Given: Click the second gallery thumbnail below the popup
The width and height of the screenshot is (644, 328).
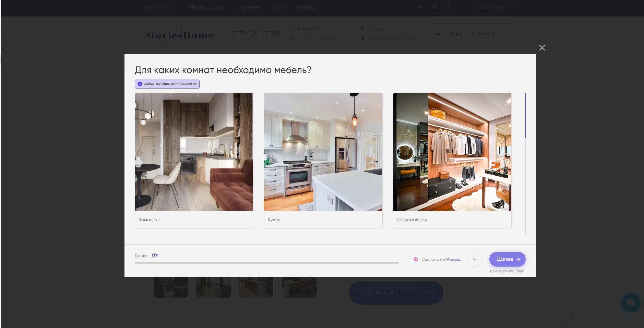Looking at the screenshot, I should click(214, 287).
